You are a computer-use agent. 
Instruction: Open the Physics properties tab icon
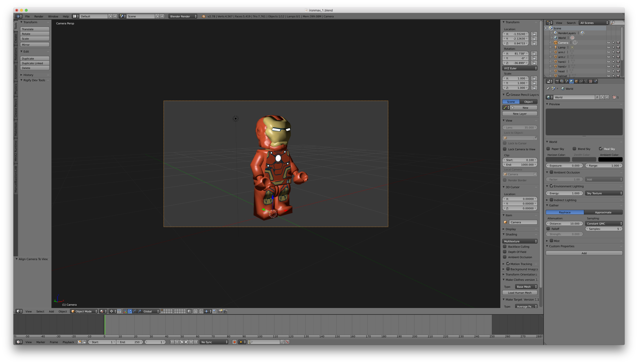pos(595,81)
